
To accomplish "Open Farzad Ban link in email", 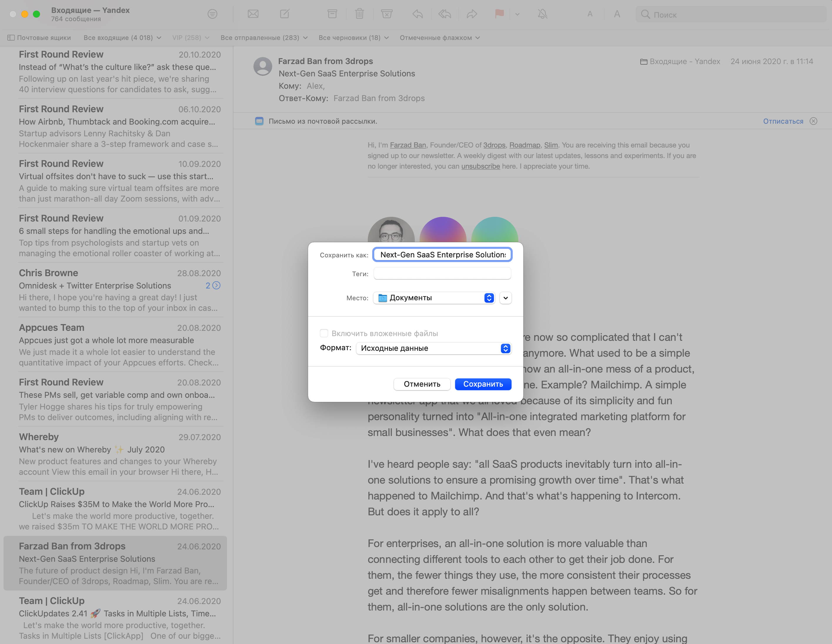I will (407, 145).
